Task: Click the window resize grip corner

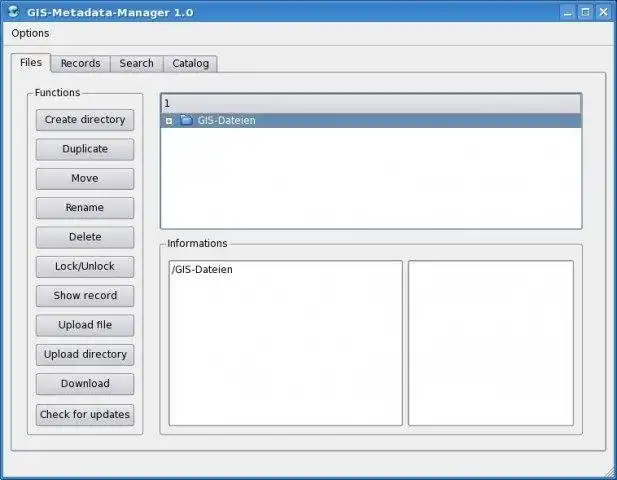Action: 610,471
